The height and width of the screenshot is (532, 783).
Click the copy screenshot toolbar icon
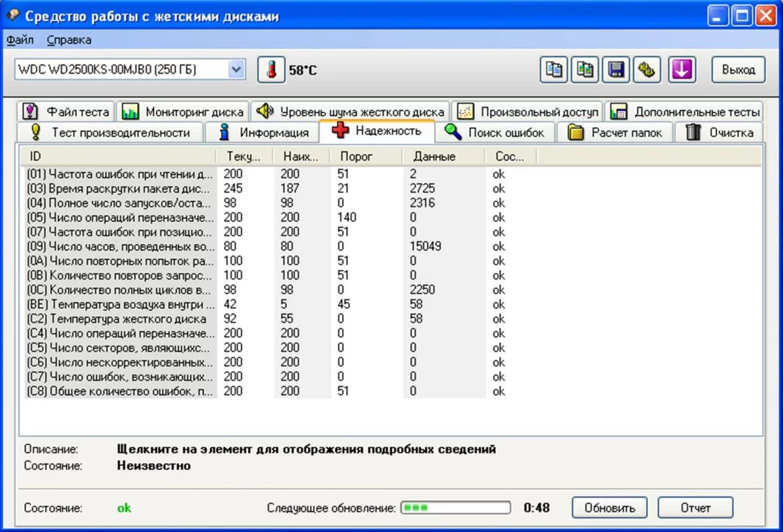[585, 70]
